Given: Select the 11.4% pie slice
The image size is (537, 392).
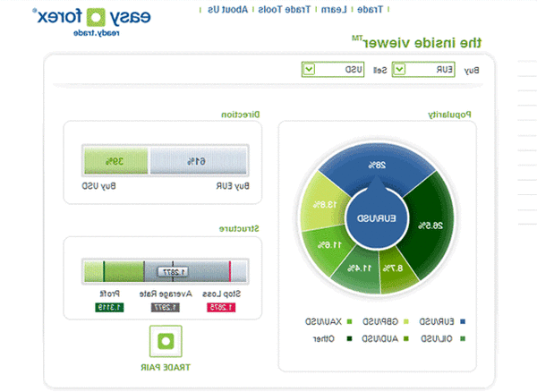Looking at the screenshot, I should click(x=359, y=268).
